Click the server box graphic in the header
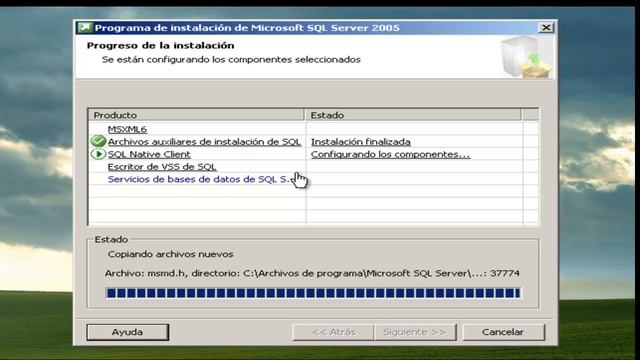The height and width of the screenshot is (360, 640). pos(527,57)
